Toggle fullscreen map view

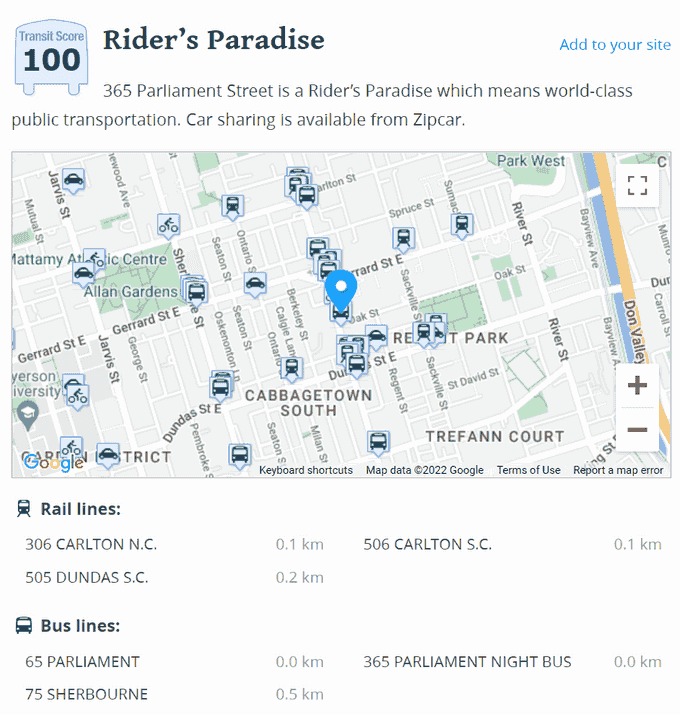coord(637,185)
